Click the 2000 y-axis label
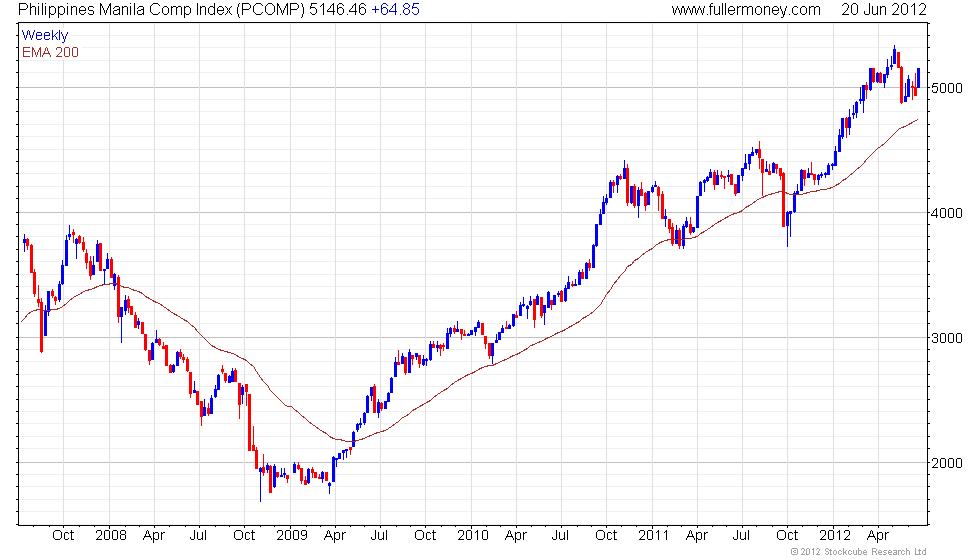This screenshot has height=560, width=980. [x=947, y=463]
